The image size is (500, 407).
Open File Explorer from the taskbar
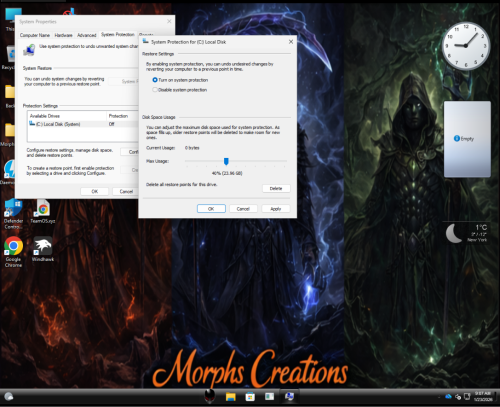coord(231,396)
